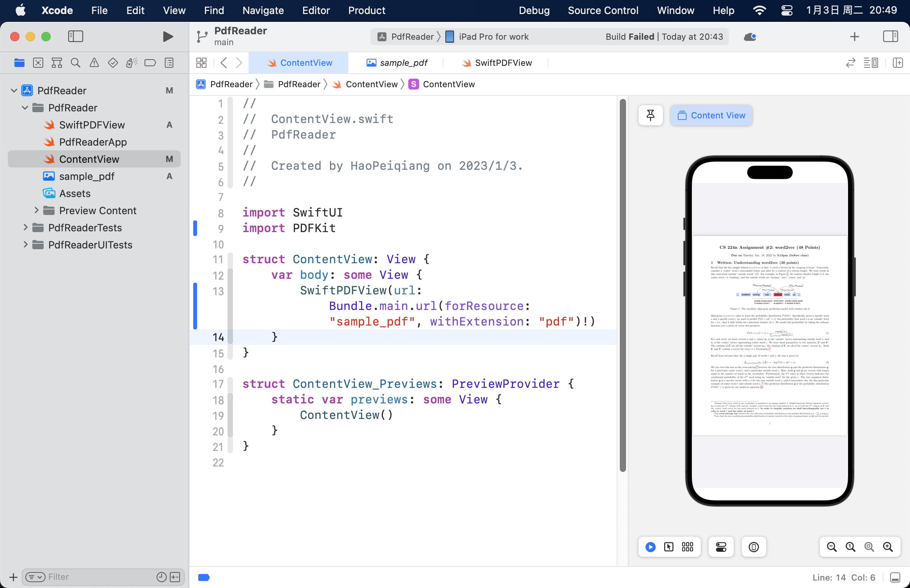910x588 pixels.
Task: Run the PdfReader scheme
Action: click(x=168, y=36)
